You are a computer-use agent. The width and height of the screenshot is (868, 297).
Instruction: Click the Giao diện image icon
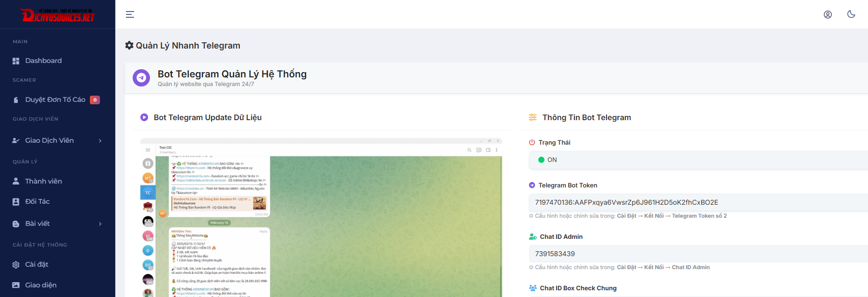coord(16,285)
